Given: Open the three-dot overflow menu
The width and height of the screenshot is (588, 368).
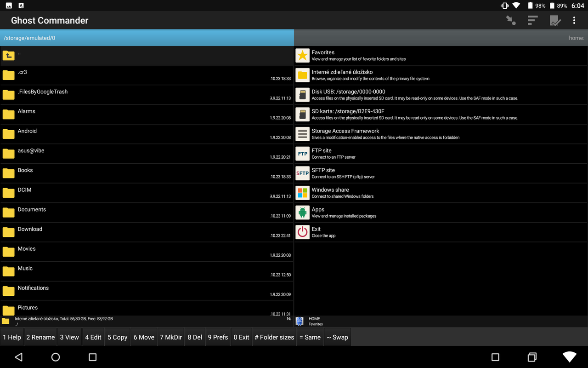Looking at the screenshot, I should coord(574,20).
